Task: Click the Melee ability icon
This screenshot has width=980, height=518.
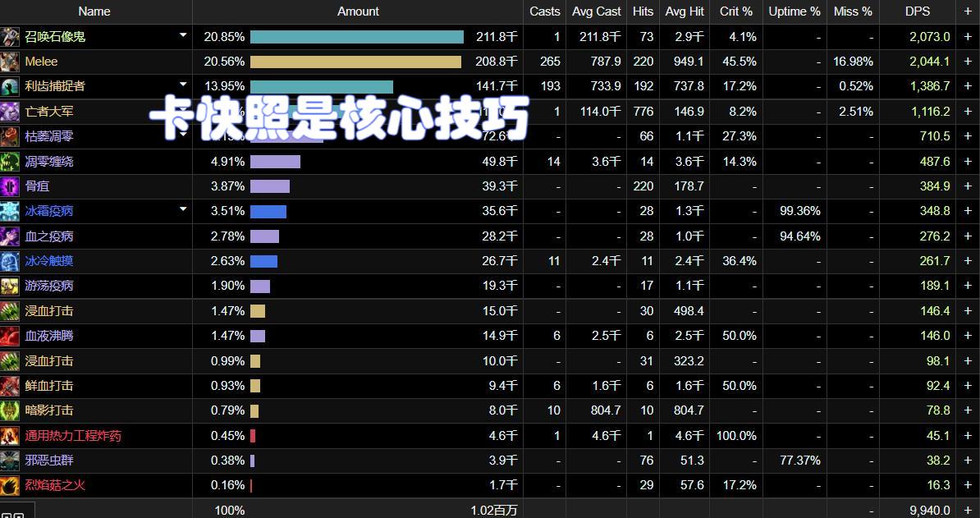Action: click(10, 62)
